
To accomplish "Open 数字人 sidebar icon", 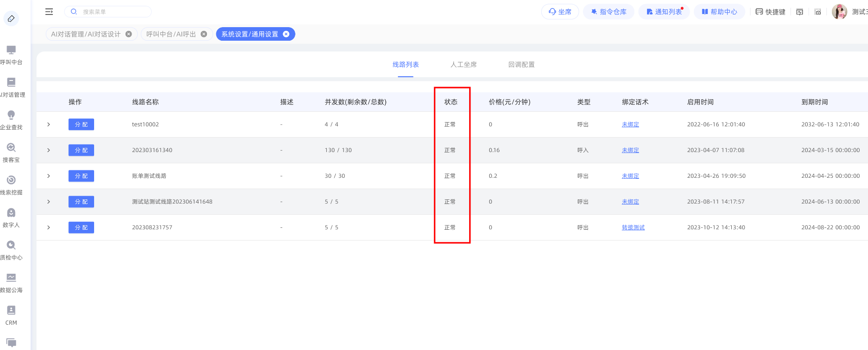I will pyautogui.click(x=11, y=213).
